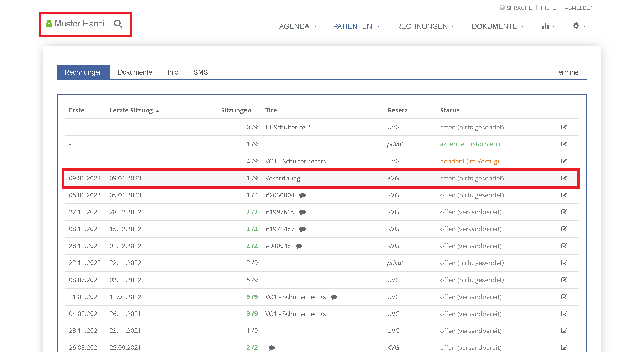Switch to the SMS tab
This screenshot has width=644, height=352.
coord(201,72)
